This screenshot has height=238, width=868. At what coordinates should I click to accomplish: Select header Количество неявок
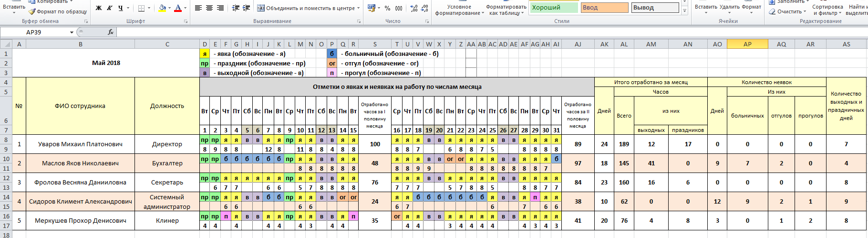[x=767, y=82]
